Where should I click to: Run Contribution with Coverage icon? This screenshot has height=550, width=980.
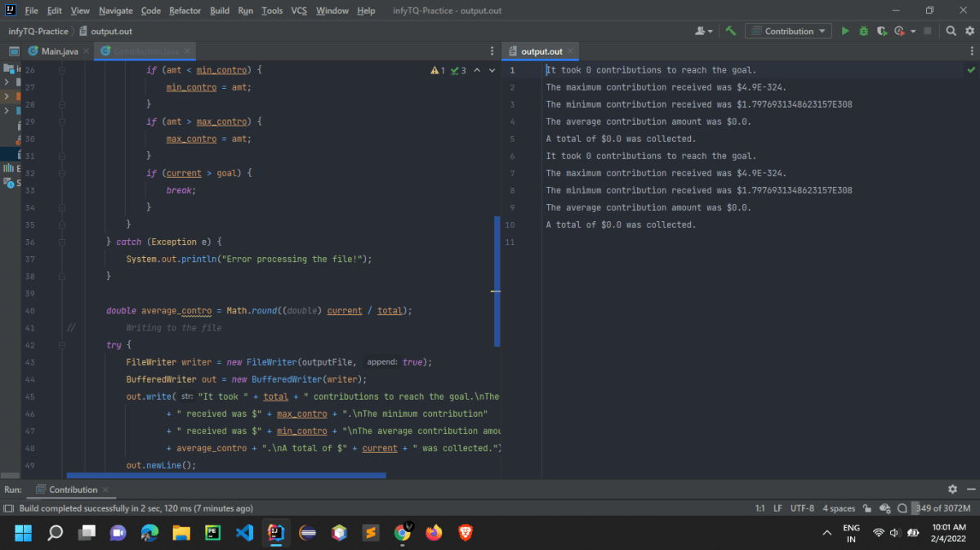click(x=882, y=30)
